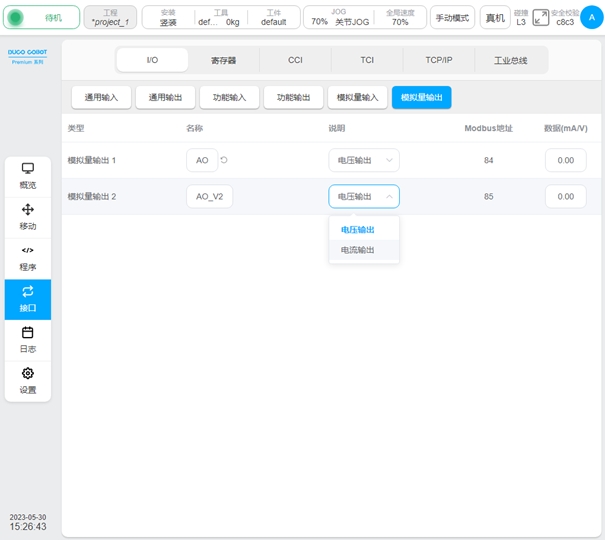Click the blue user avatar A
Image resolution: width=605 pixels, height=540 pixels.
click(x=592, y=17)
